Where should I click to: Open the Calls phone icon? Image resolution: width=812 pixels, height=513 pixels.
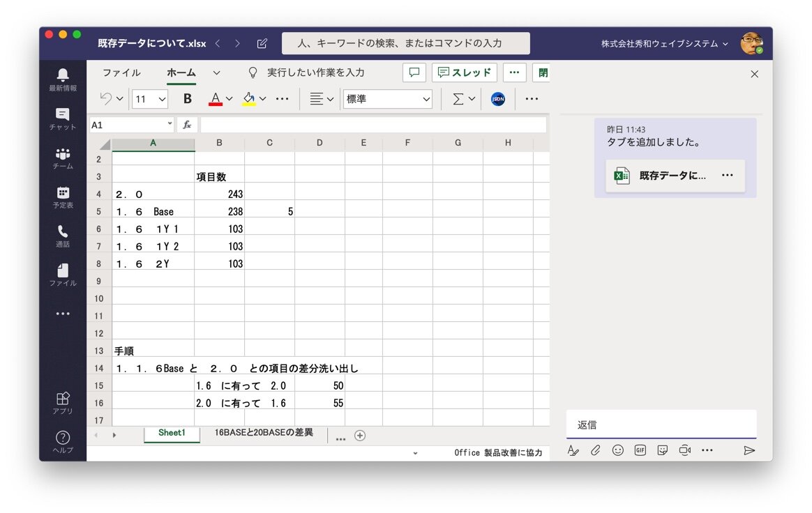click(x=63, y=236)
